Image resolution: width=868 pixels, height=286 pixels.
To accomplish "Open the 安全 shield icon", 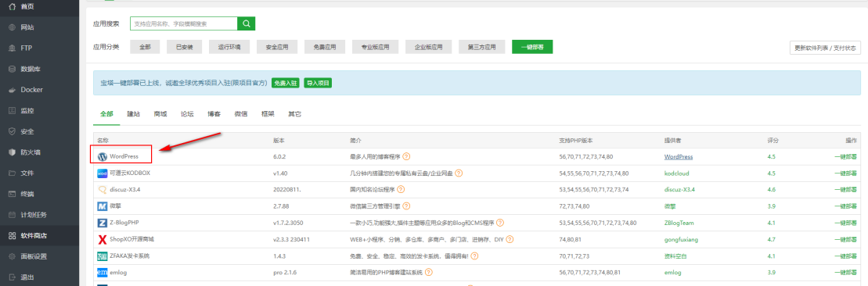I will tap(13, 131).
